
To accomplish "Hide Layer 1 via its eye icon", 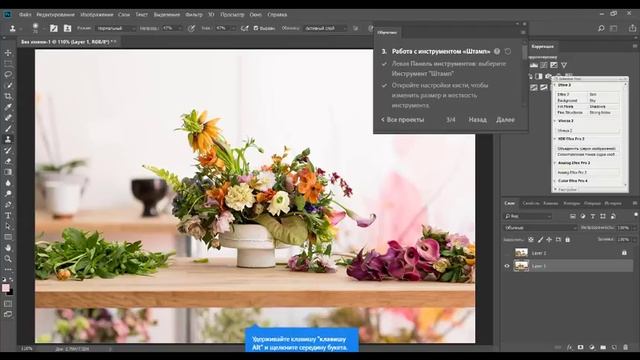I will [x=507, y=266].
